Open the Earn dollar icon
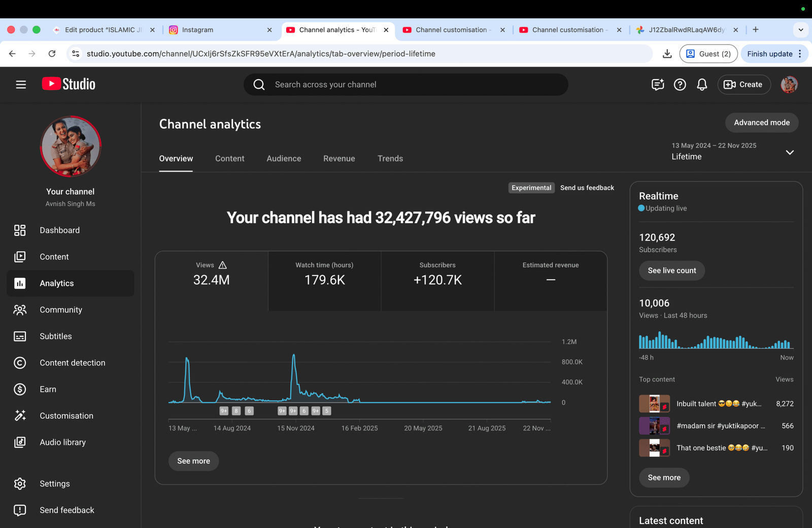This screenshot has width=812, height=528. tap(20, 389)
